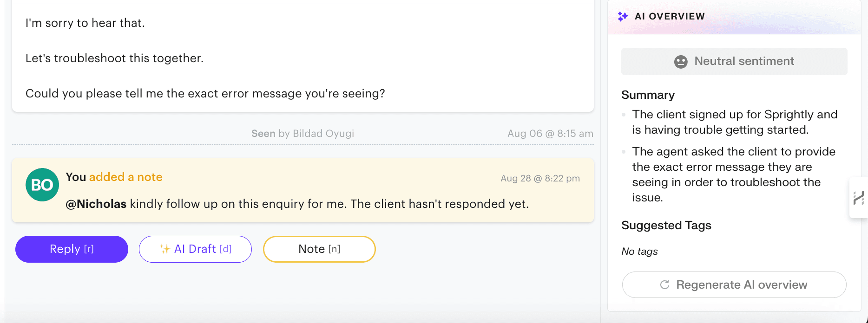
Task: Click the refresh icon beside Regenerate AI overview
Action: [664, 284]
